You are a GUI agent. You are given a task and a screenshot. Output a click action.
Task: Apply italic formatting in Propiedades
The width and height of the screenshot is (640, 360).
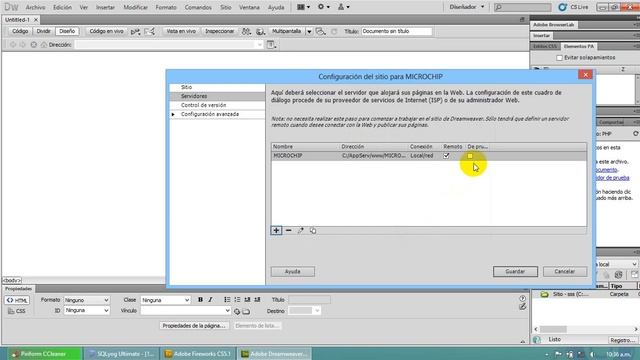point(211,300)
